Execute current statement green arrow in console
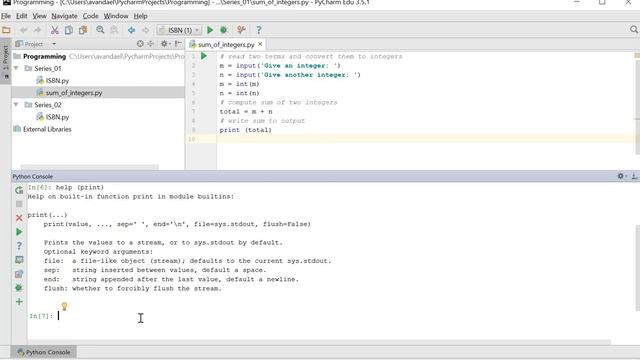This screenshot has height=360, width=640. tap(19, 232)
